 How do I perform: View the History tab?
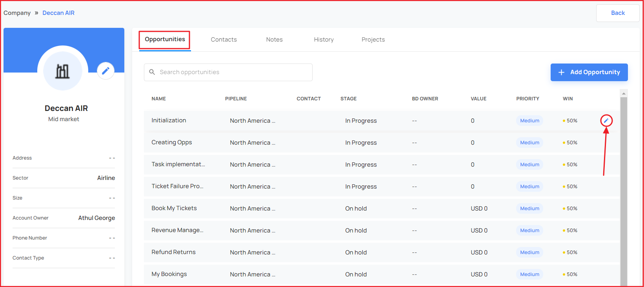pos(324,40)
